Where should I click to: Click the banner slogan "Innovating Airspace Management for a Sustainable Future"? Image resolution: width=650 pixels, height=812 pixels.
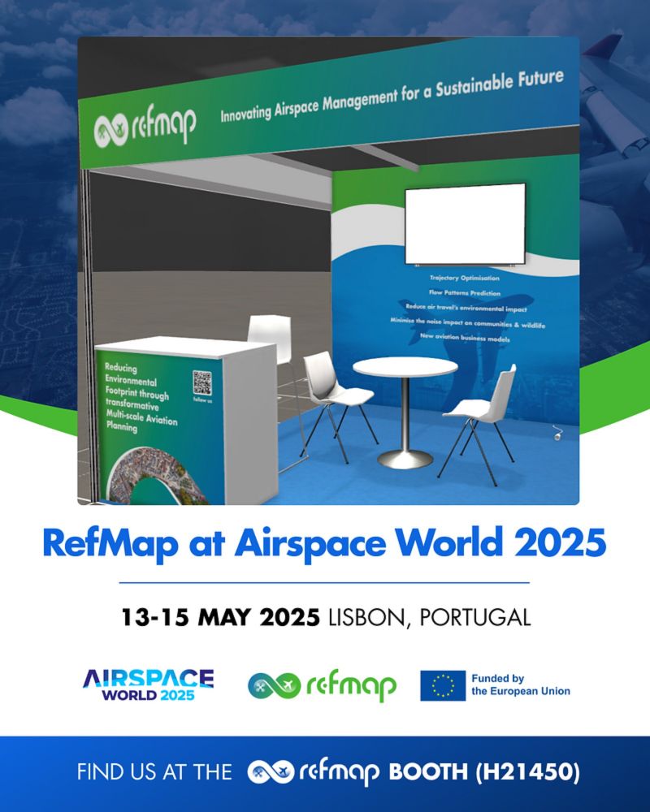pyautogui.click(x=392, y=96)
